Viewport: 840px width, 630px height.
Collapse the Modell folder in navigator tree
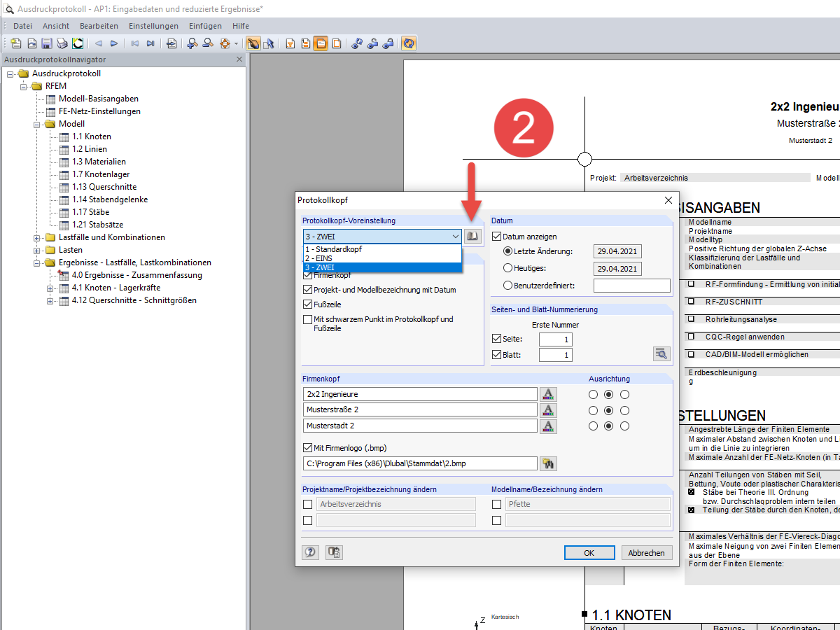click(x=37, y=124)
